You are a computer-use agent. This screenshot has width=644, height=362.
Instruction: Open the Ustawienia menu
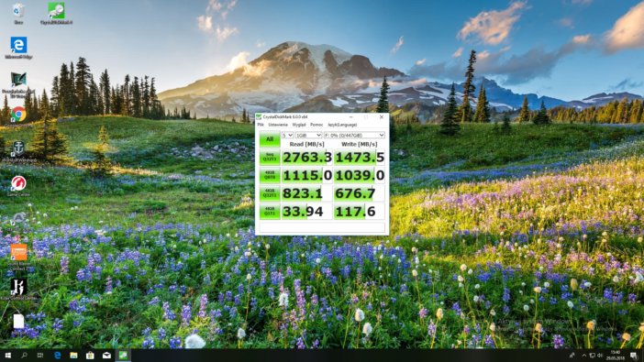278,125
